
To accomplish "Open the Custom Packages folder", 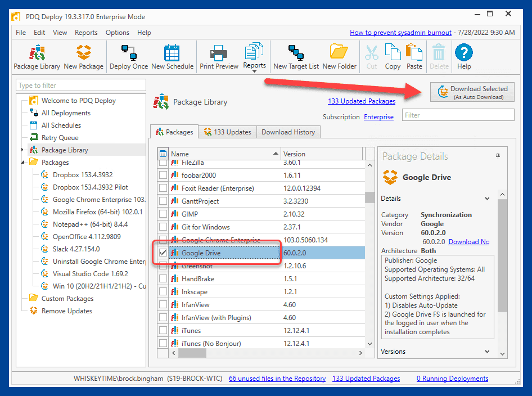I will coord(67,298).
